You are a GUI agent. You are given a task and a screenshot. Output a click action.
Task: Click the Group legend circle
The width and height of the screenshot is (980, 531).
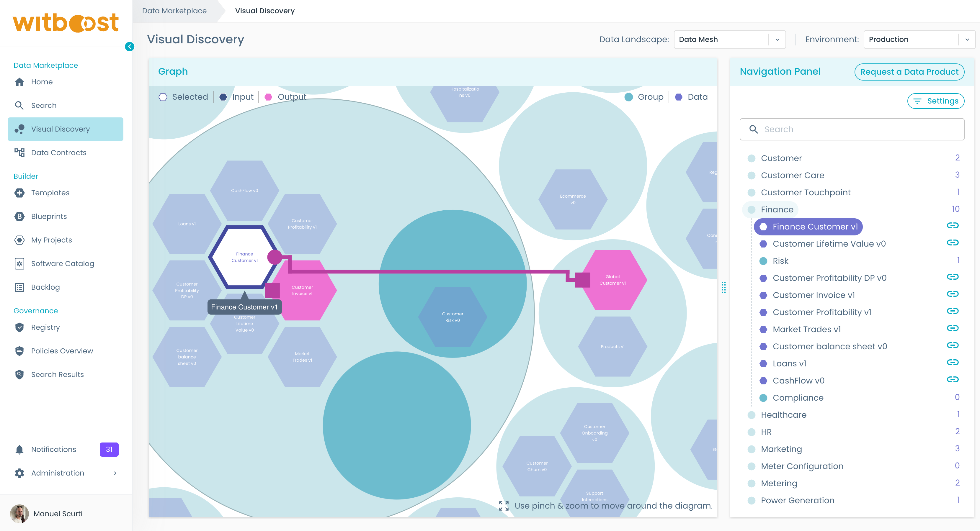(628, 97)
